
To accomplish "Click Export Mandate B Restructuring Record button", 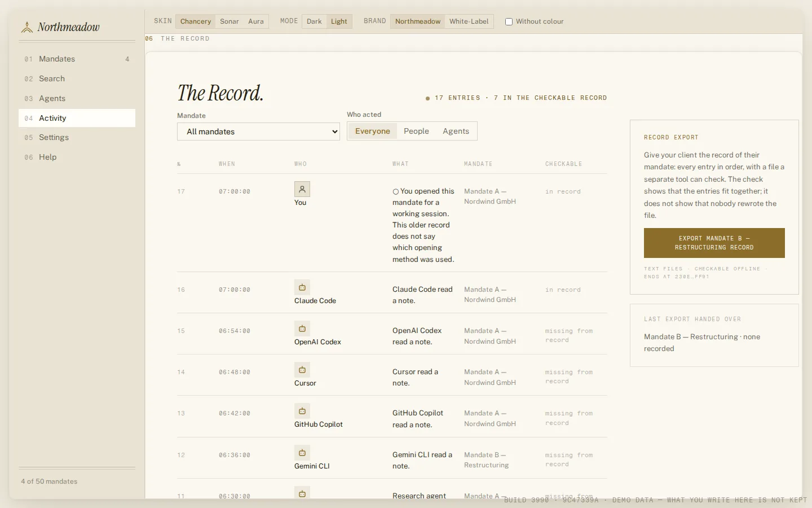I will tap(714, 243).
